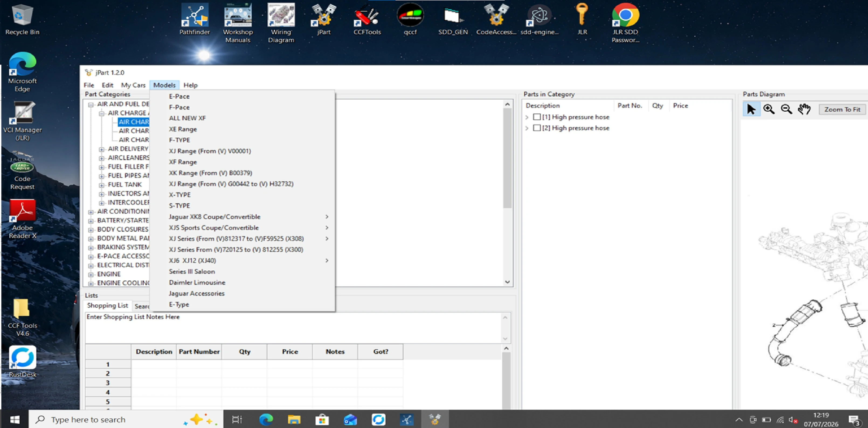This screenshot has width=868, height=428.
Task: Open Wiring Diagram desktop shortcut
Action: [x=281, y=23]
